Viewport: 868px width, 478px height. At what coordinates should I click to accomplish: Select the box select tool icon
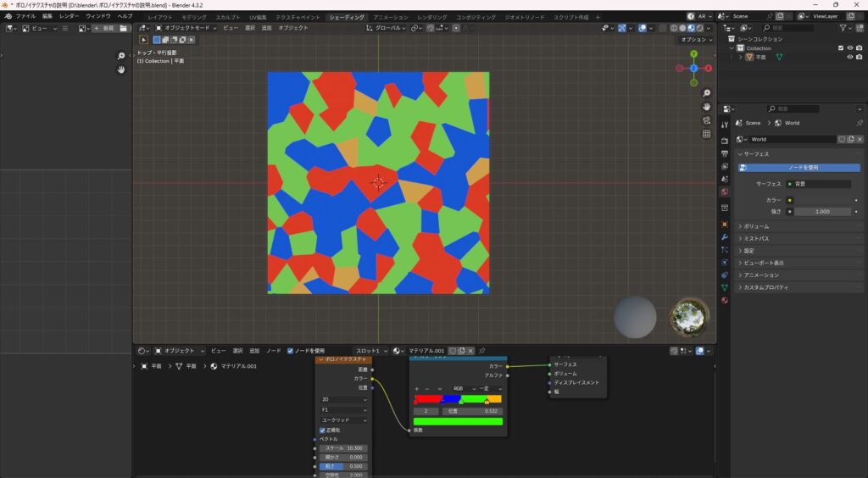pos(144,40)
